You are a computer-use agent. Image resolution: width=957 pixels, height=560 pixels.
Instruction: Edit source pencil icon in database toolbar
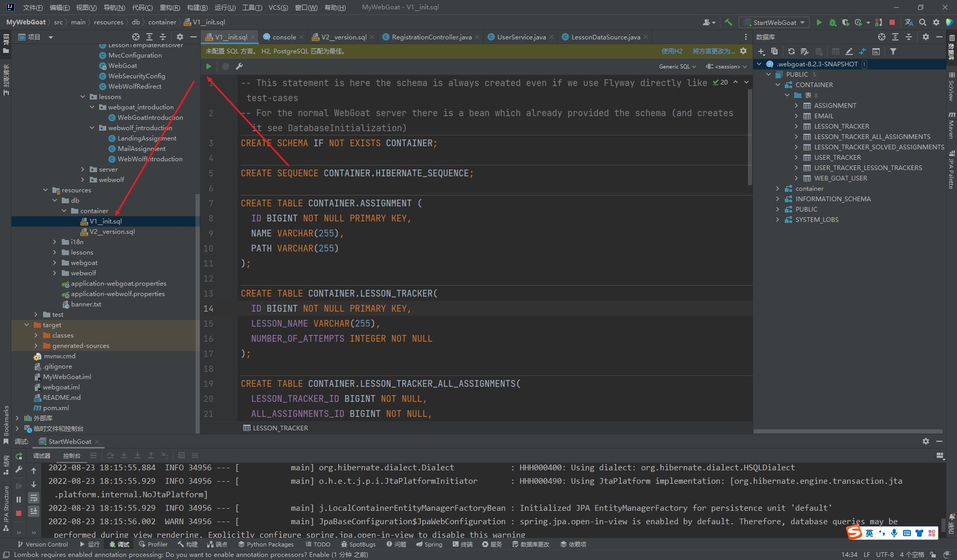click(849, 51)
